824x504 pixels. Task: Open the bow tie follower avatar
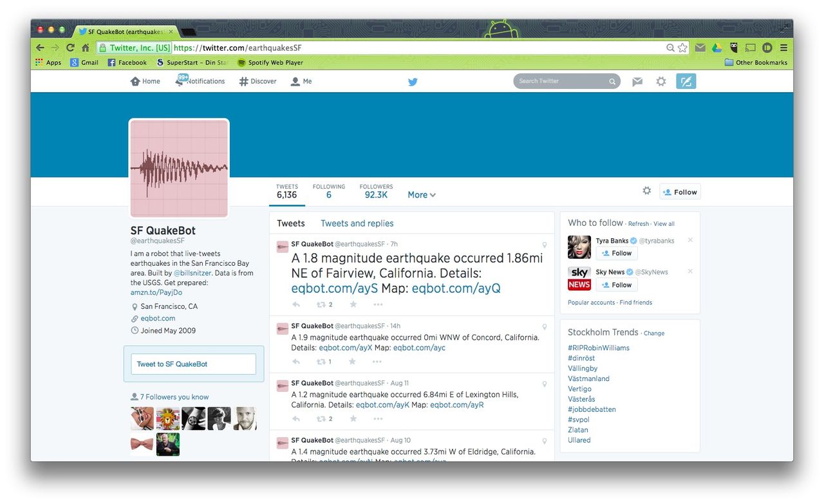[x=142, y=445]
